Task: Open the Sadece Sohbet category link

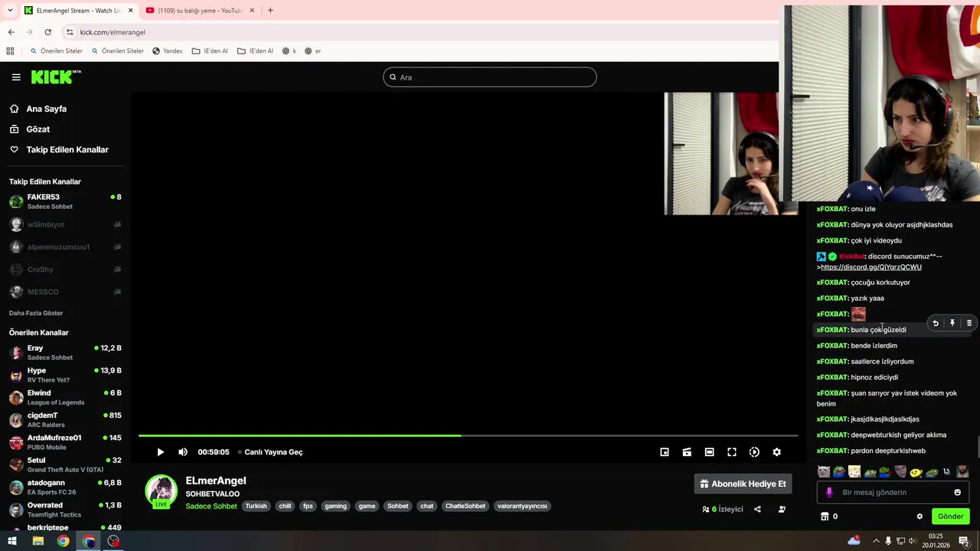Action: [211, 506]
